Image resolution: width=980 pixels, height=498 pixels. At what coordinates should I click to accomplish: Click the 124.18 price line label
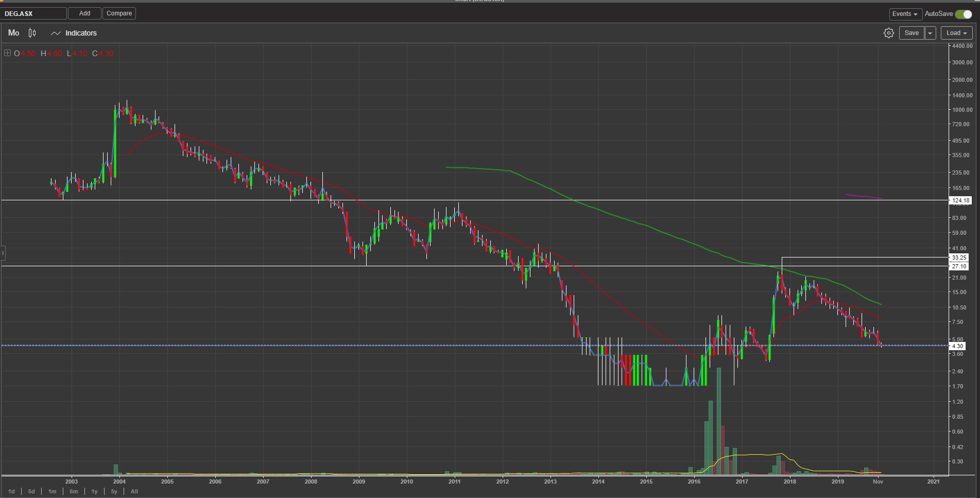click(960, 200)
